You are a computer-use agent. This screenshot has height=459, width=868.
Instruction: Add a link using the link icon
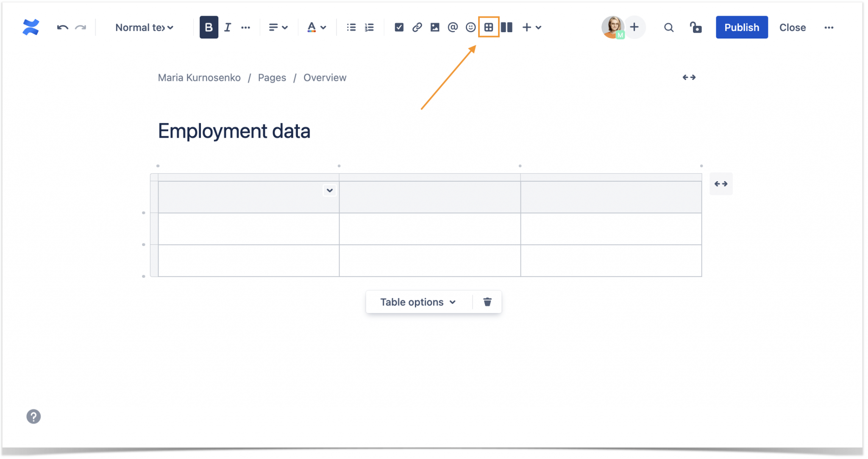pos(417,27)
